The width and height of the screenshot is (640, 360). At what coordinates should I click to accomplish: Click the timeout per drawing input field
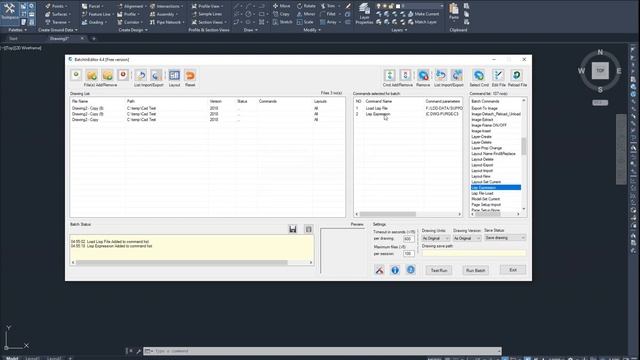point(409,239)
